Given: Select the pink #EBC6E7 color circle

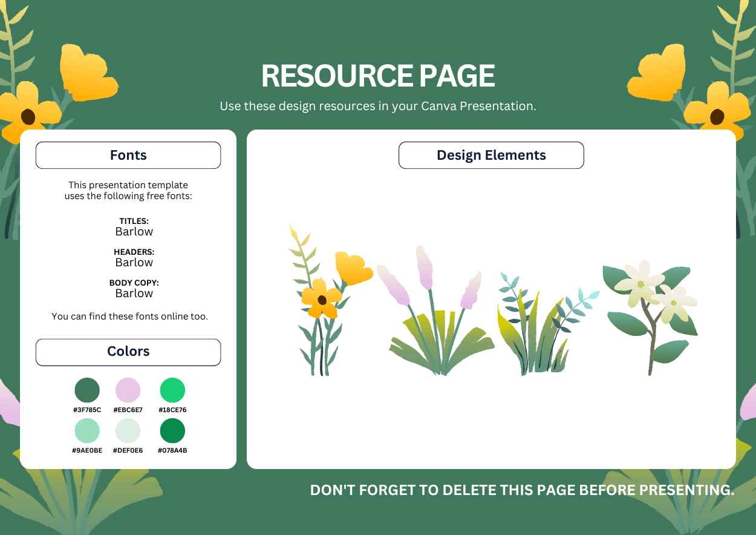Looking at the screenshot, I should [128, 390].
